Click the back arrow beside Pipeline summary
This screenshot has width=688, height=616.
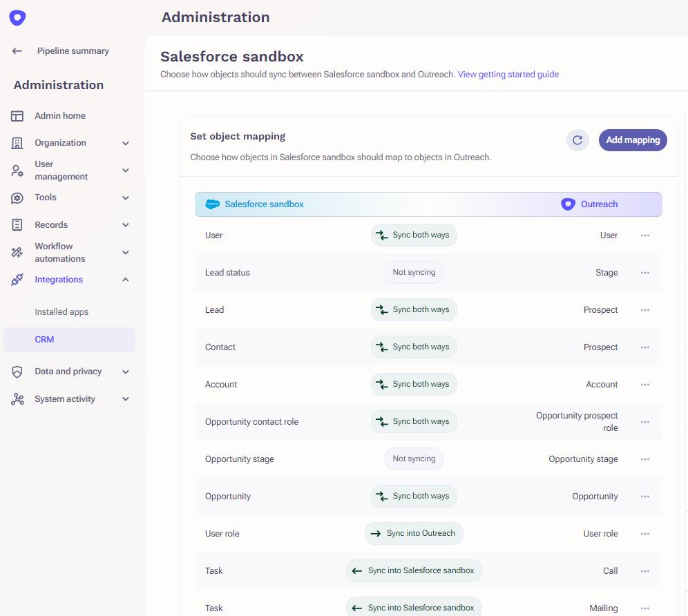(x=17, y=51)
